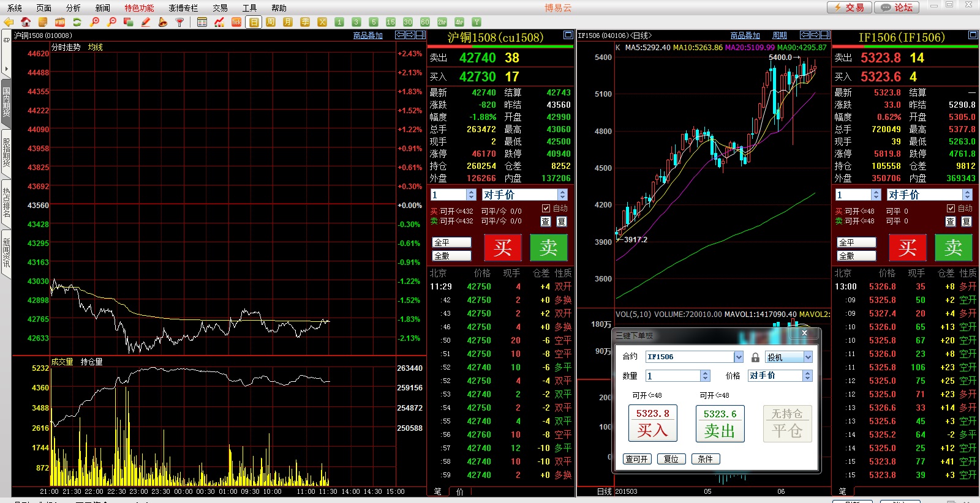980x503 pixels.
Task: Toggle 自动 checkbox in the IF1506 panel
Action: pyautogui.click(x=951, y=209)
